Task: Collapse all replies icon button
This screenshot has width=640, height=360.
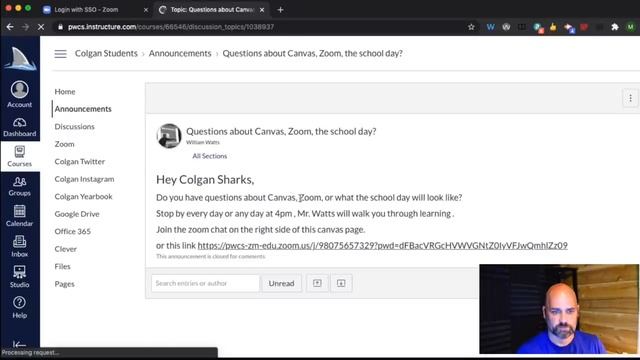Action: click(x=317, y=283)
